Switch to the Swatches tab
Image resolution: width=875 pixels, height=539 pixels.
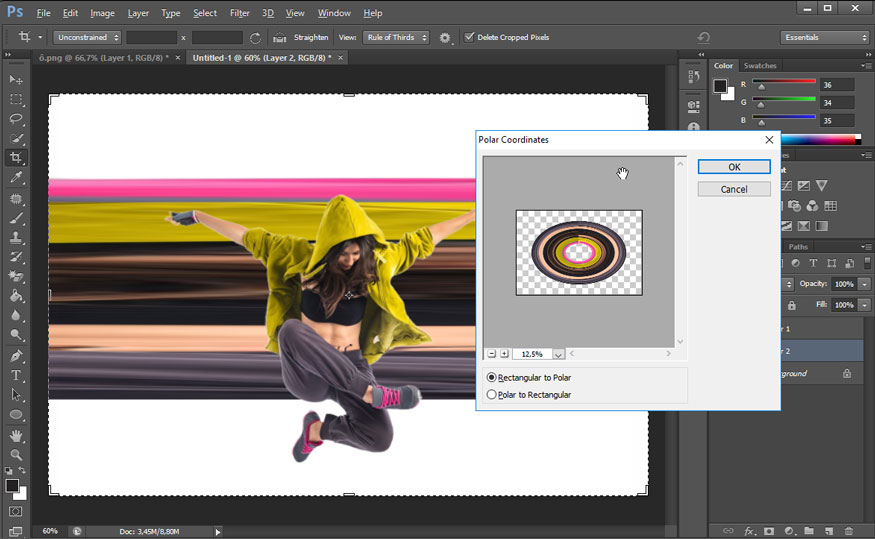760,66
